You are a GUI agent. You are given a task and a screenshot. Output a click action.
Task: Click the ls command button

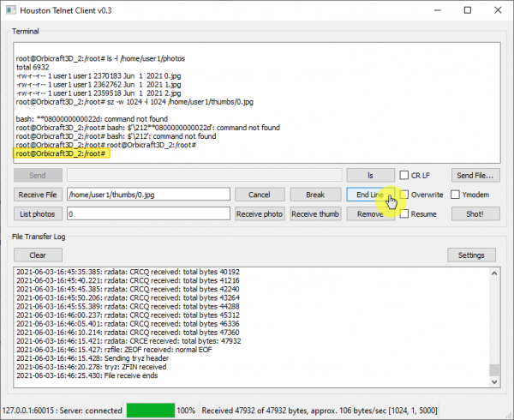pyautogui.click(x=370, y=175)
